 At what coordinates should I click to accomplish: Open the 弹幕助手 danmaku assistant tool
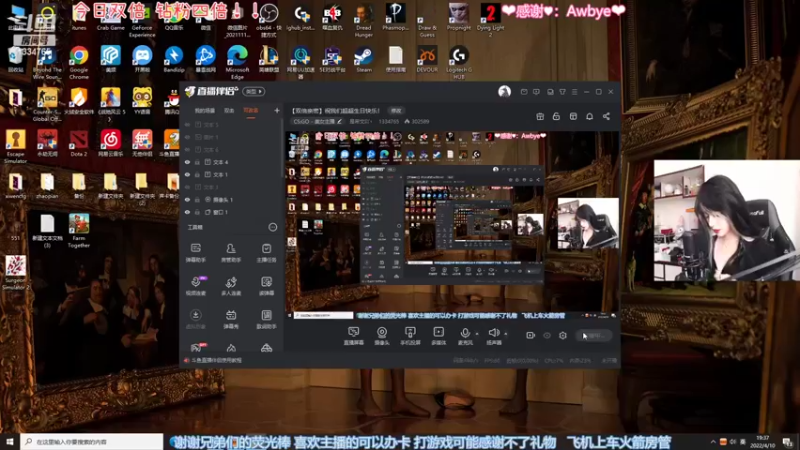click(195, 253)
